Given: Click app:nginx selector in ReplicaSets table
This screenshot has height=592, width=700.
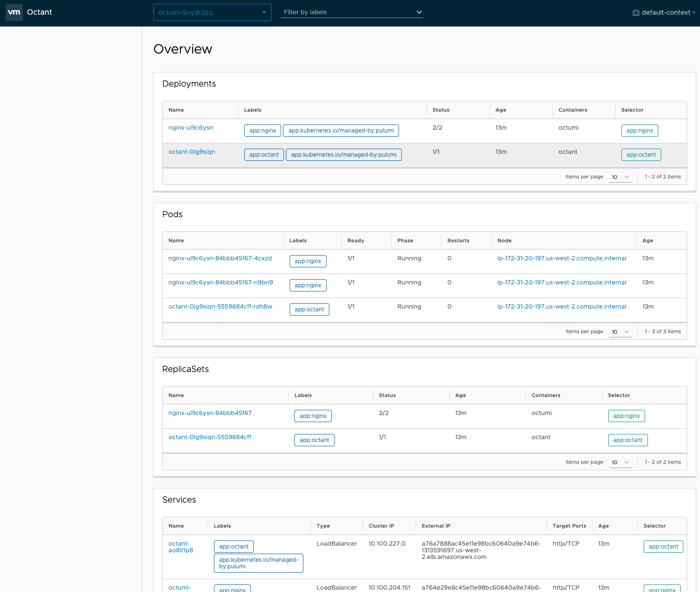Looking at the screenshot, I should 627,416.
